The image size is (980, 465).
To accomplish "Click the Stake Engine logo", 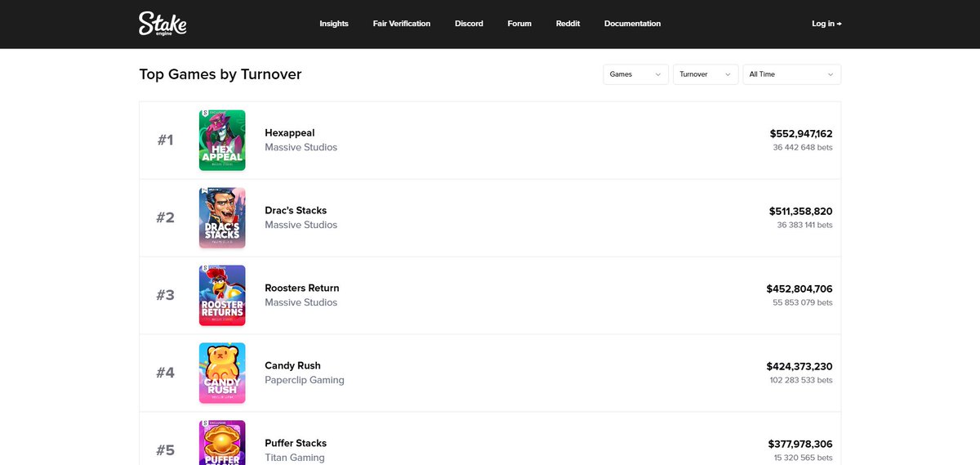I will pyautogui.click(x=163, y=24).
